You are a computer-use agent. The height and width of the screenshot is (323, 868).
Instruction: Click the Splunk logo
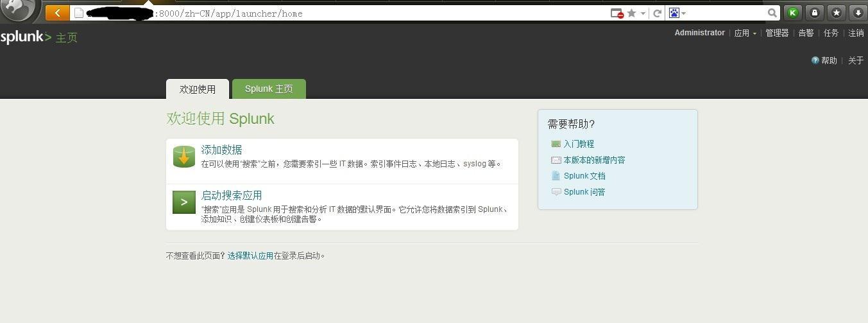pos(26,37)
